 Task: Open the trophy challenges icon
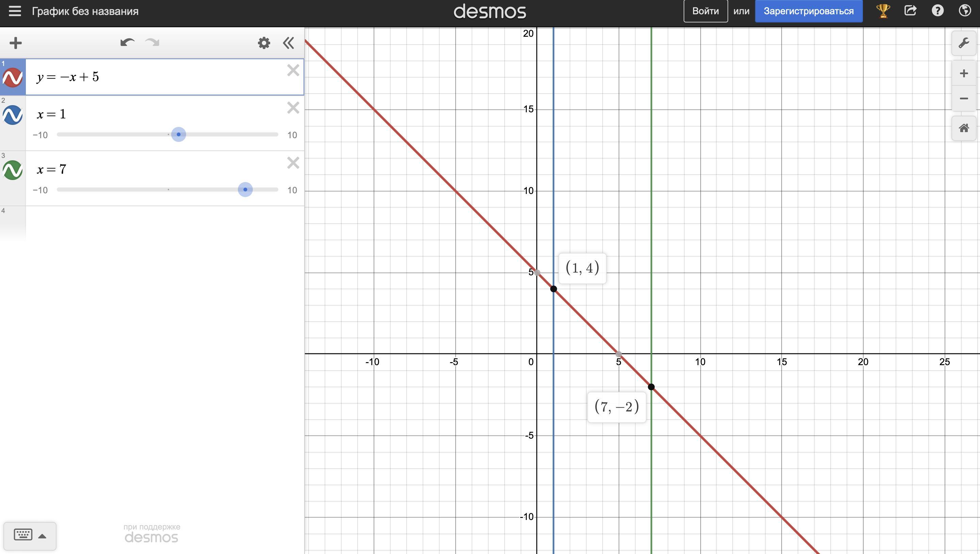[883, 11]
